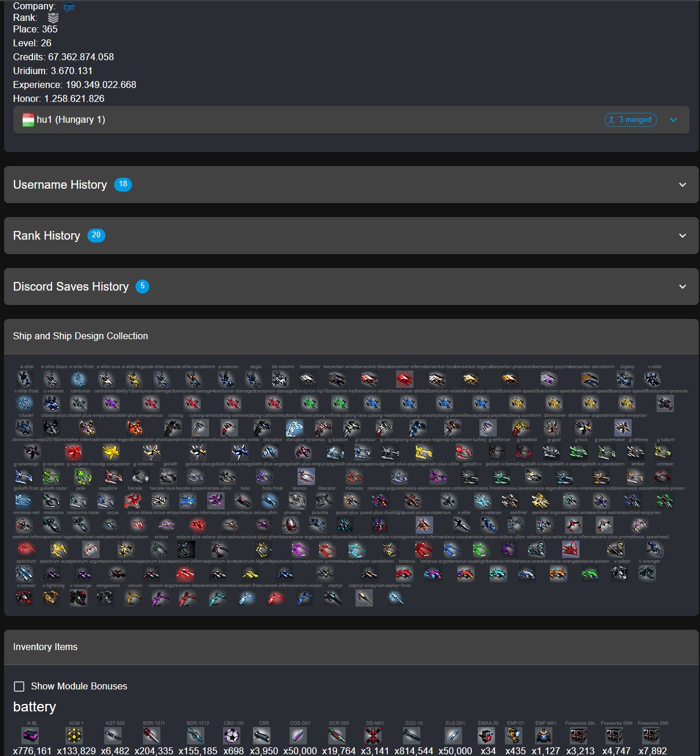Select the goliath ship icon

(x=168, y=476)
